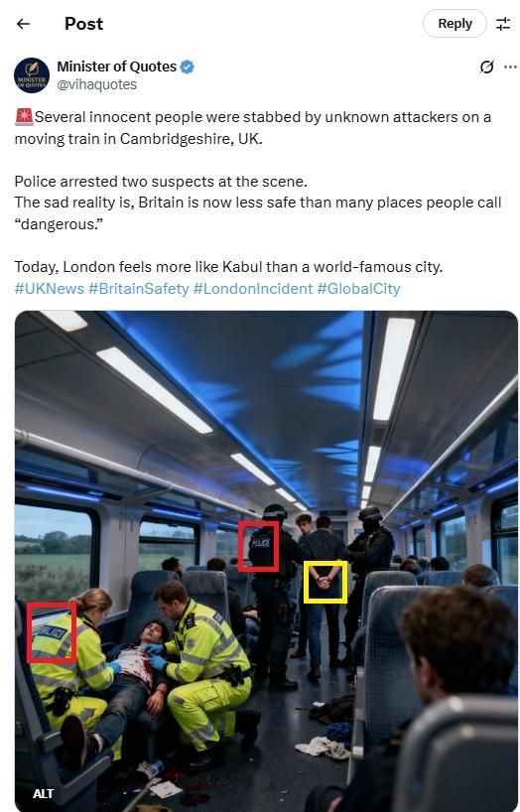Click the red siren emoji
Screen dimensions: 520x812
[x=24, y=117]
